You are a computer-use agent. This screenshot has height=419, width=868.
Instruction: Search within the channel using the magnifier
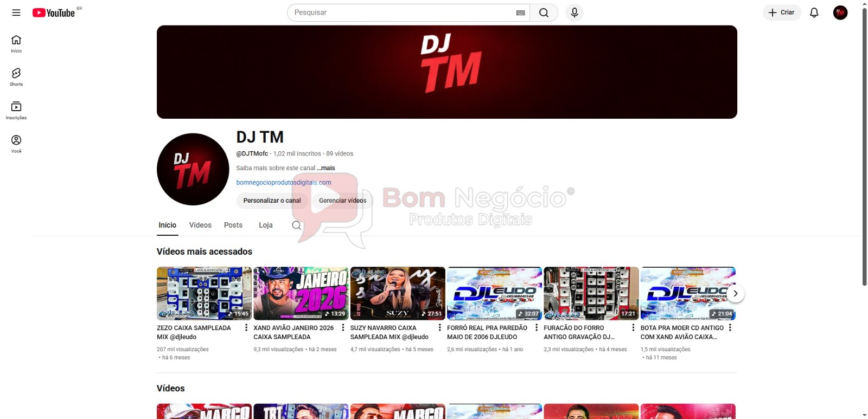point(296,225)
